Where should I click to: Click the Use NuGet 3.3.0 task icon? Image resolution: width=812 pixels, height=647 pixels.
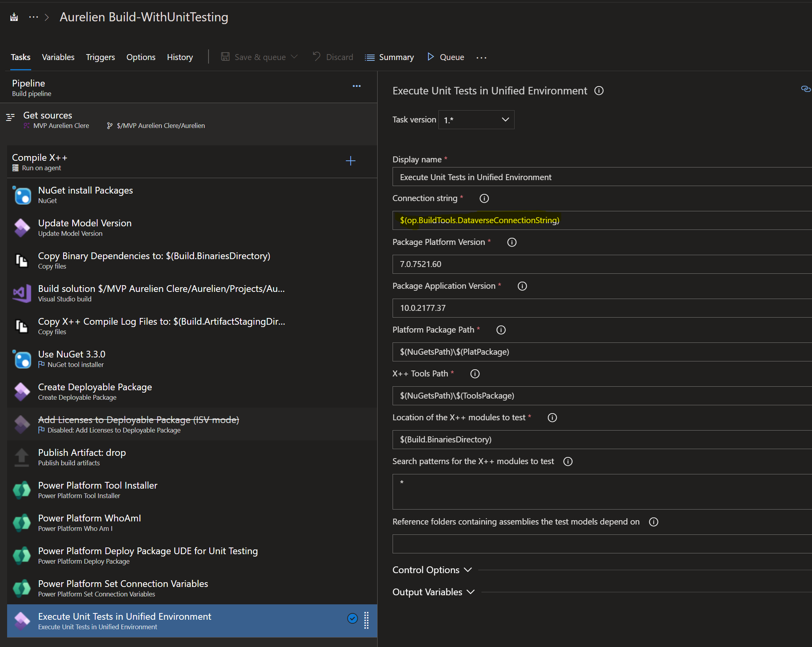tap(22, 359)
